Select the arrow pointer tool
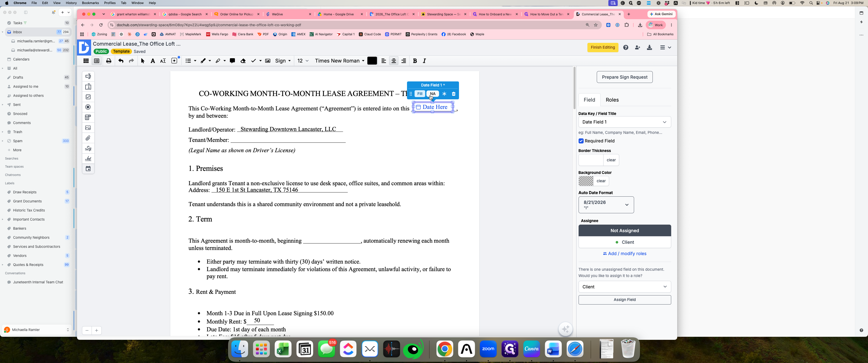Image resolution: width=868 pixels, height=363 pixels. point(143,61)
